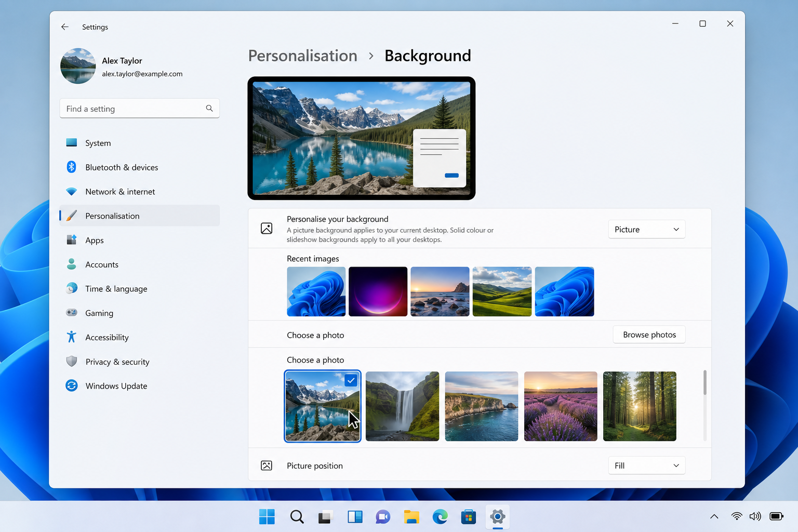
Task: Choose the purple glow recent image
Action: (378, 291)
